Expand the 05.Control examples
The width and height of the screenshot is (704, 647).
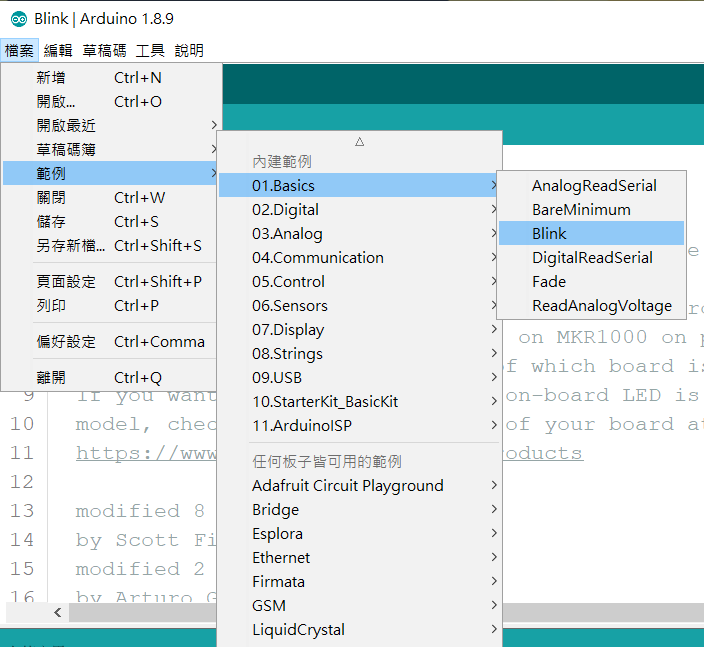[x=359, y=282]
